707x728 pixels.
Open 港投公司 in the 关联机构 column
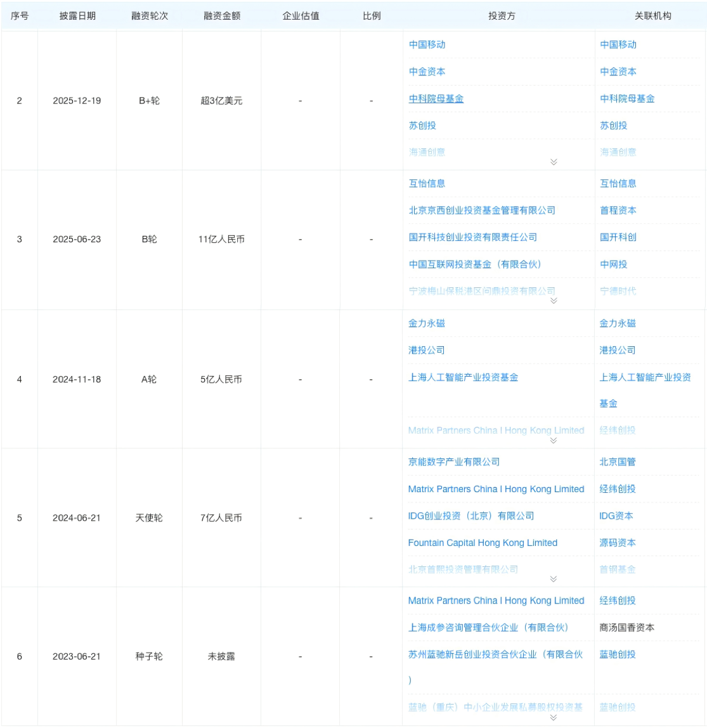[618, 350]
